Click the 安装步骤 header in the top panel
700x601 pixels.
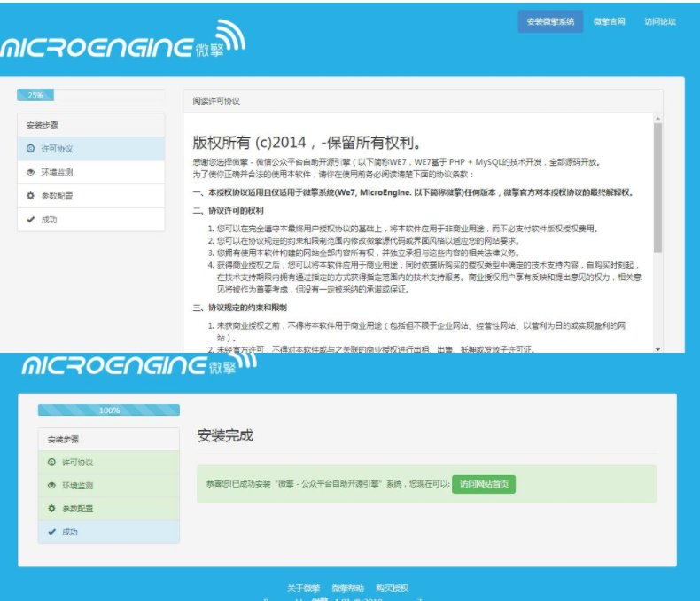(x=91, y=125)
